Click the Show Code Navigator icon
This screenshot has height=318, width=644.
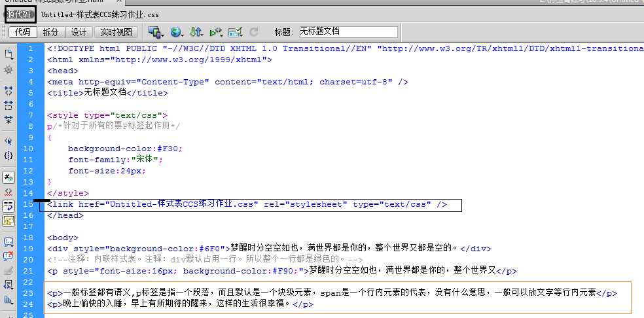pos(9,70)
